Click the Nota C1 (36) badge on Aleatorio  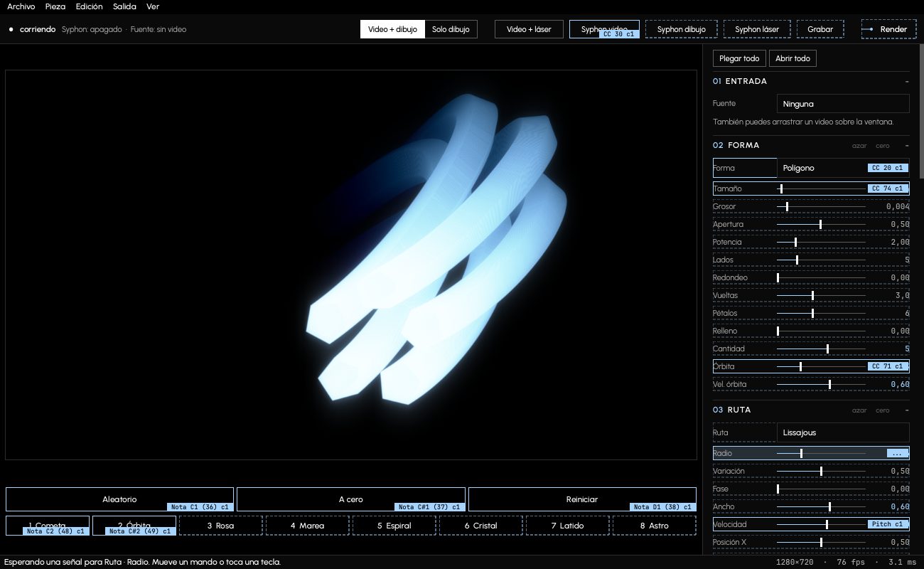pos(200,507)
